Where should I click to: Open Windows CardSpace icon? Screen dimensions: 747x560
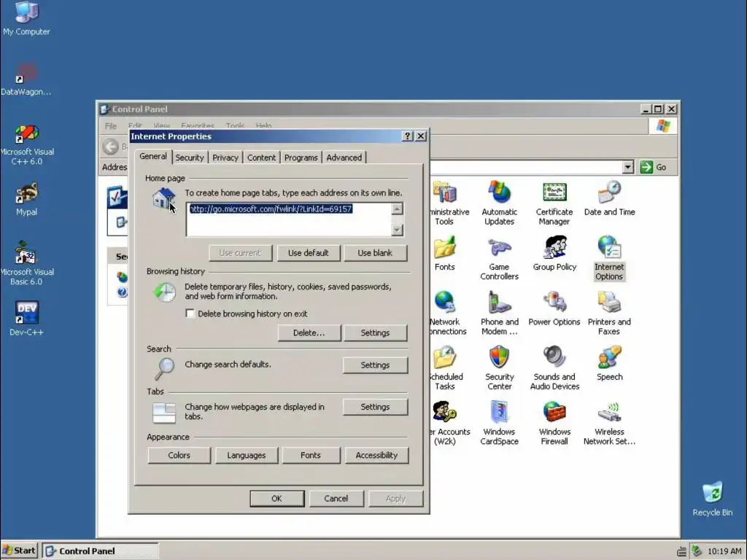pos(499,423)
